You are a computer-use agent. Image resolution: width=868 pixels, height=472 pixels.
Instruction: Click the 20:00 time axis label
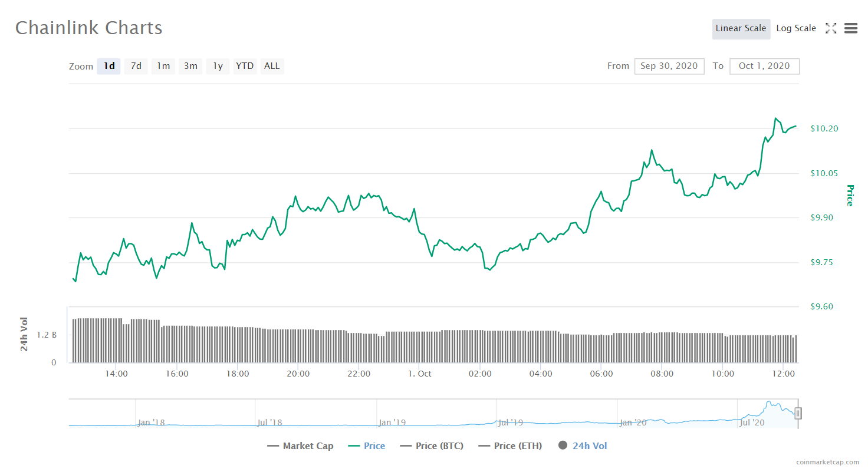pos(298,374)
